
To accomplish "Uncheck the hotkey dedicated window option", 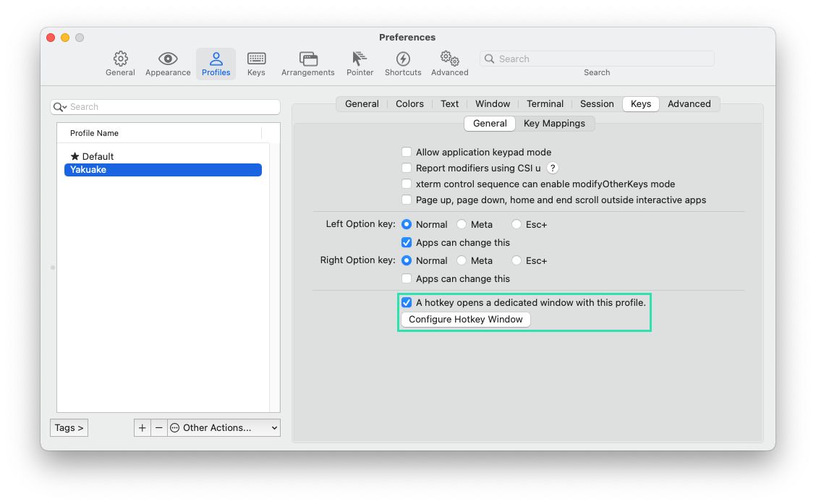I will (407, 302).
